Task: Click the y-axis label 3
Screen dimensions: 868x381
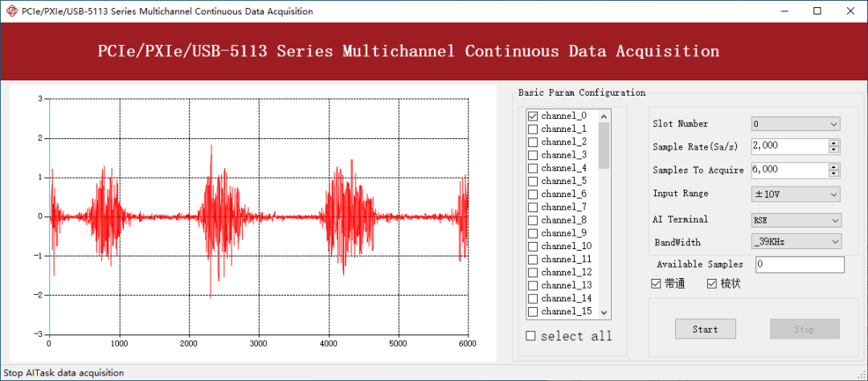Action: click(40, 99)
